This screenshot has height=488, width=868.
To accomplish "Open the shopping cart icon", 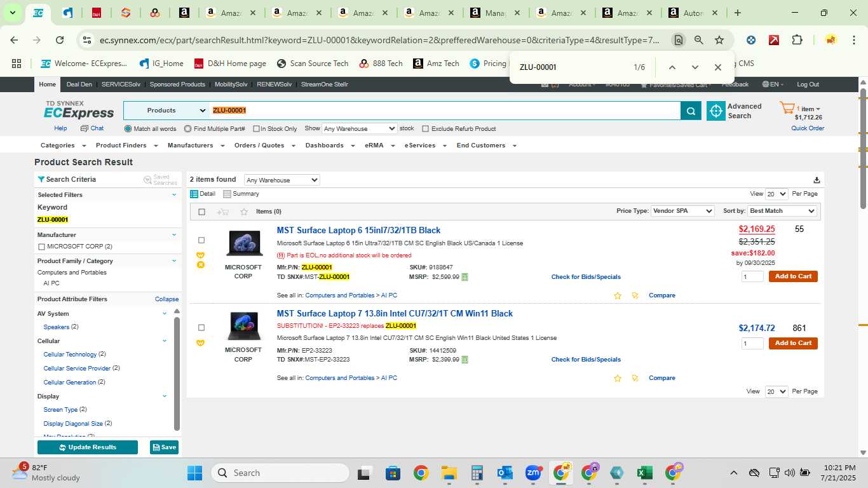I will [x=787, y=108].
